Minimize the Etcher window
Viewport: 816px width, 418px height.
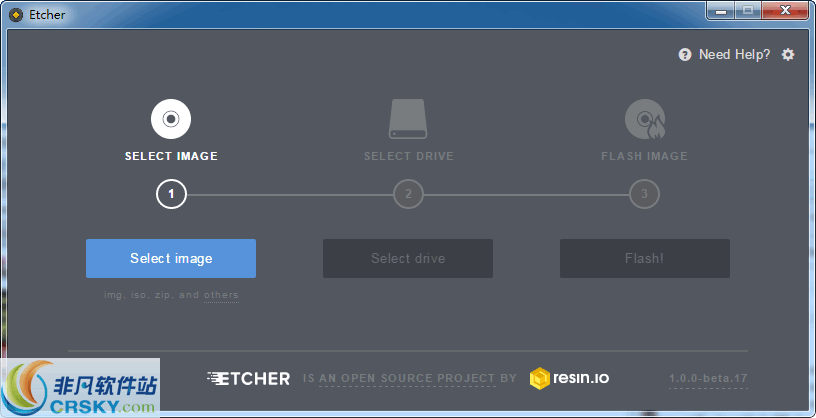coord(721,10)
